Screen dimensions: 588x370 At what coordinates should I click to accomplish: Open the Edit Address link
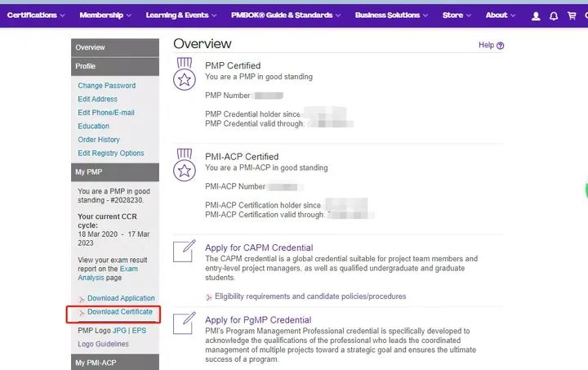[x=97, y=99]
